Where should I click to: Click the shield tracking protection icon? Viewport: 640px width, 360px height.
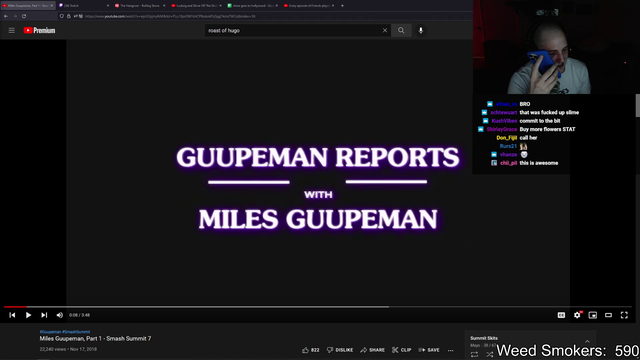[62, 16]
